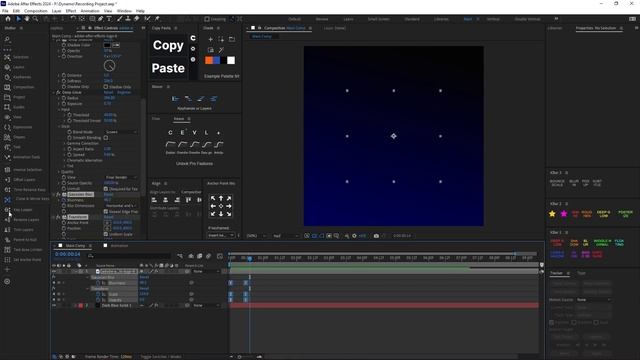Open the Effect menu

click(x=71, y=11)
